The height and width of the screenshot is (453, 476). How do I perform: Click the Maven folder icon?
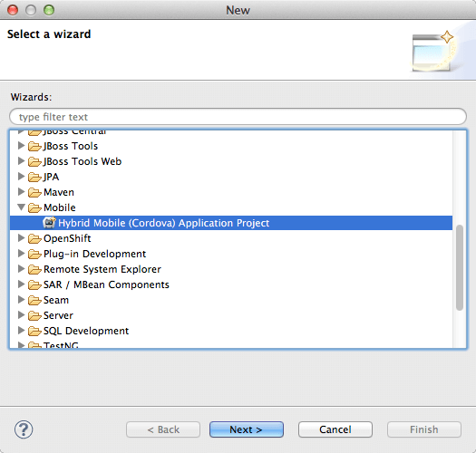[x=34, y=192]
